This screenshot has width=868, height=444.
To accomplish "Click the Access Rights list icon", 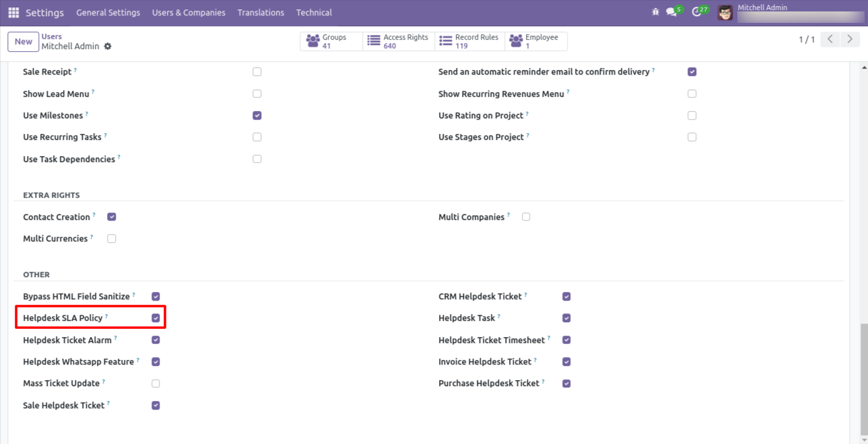I will tap(374, 41).
